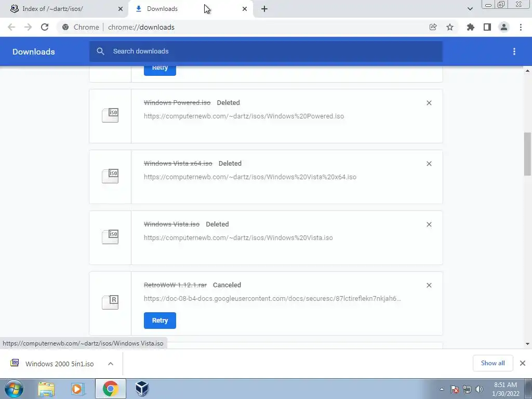Show all downloads
This screenshot has width=532, height=399.
tap(493, 363)
